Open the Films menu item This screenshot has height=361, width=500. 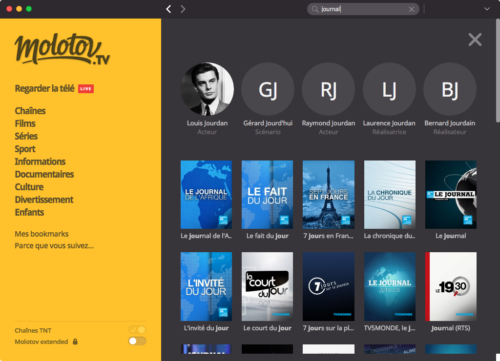coord(25,124)
